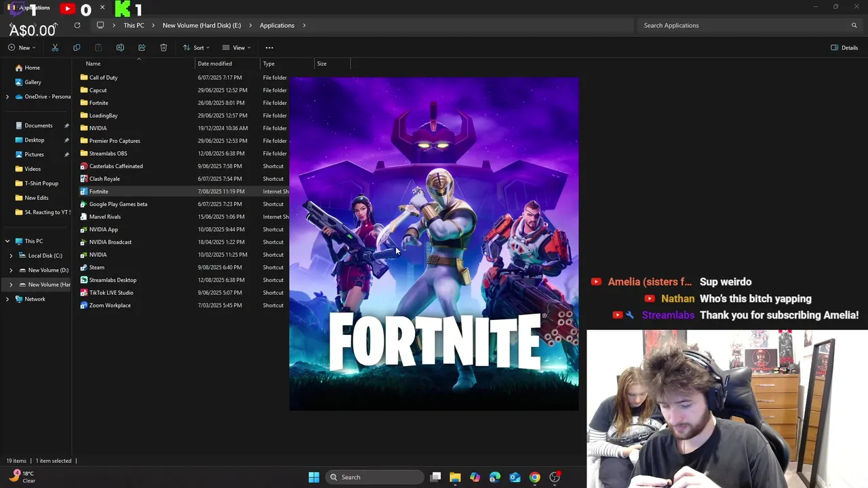This screenshot has width=868, height=488.
Task: Select the NVIDIA App shortcut icon
Action: coord(84,229)
